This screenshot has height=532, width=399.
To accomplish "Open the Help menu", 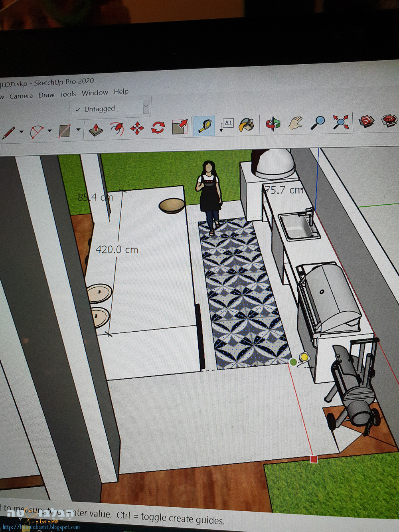I will (x=121, y=92).
